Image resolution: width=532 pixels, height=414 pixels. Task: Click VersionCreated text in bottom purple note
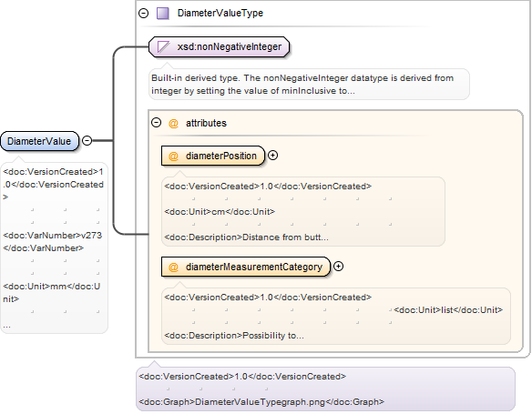coord(242,377)
